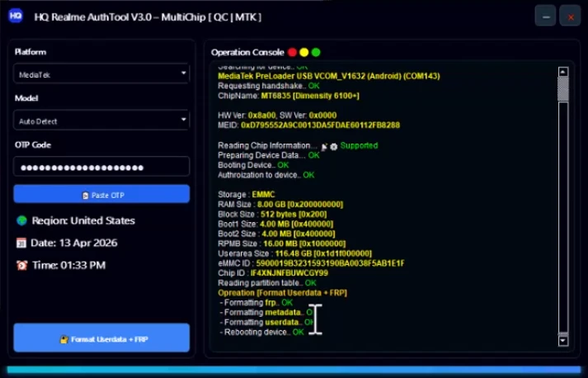Click the 'RPMB Size : 16.00 MB' line
Viewport: 588px width, 378px height.
point(281,243)
